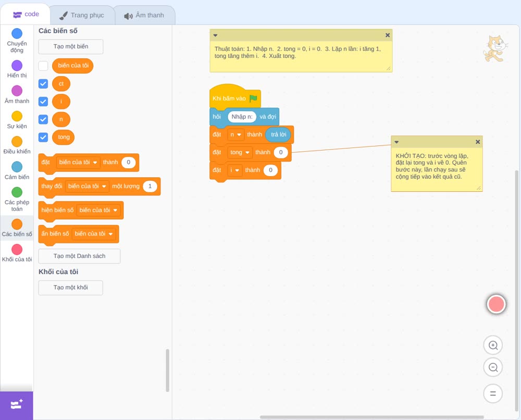Select the Chuyển động blue category circle
Viewport: 521px width, 420px height.
tap(17, 33)
